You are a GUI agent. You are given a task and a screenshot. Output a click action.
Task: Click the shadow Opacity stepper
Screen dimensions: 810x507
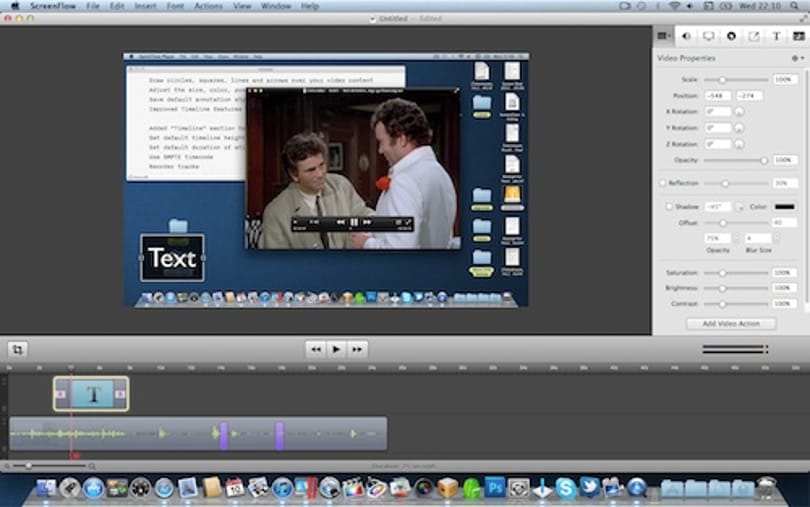point(737,238)
